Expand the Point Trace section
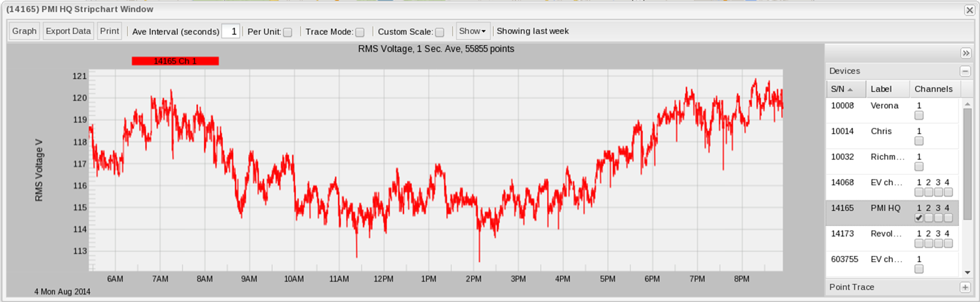 (x=965, y=287)
